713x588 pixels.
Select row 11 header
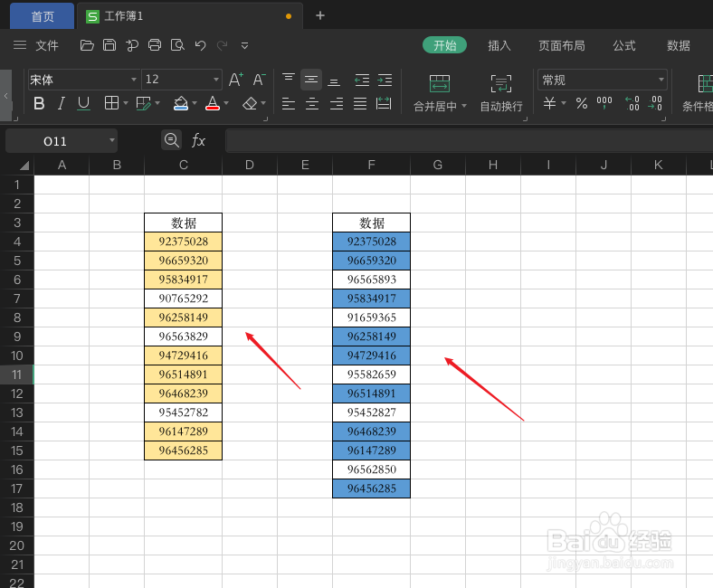pyautogui.click(x=17, y=375)
